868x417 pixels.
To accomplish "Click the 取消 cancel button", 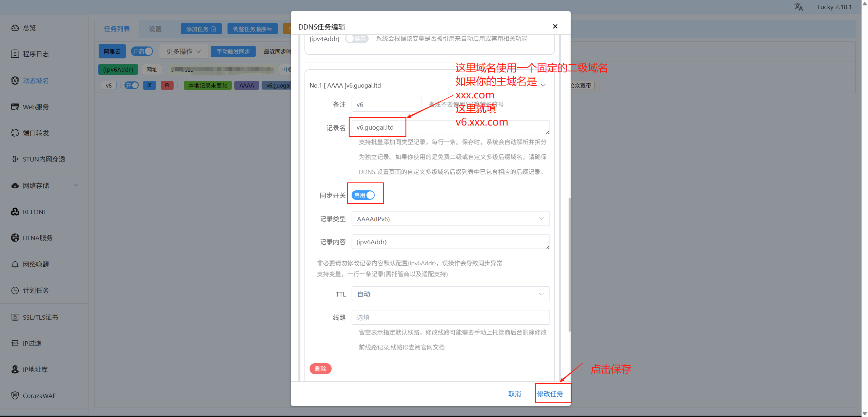I will tap(514, 394).
